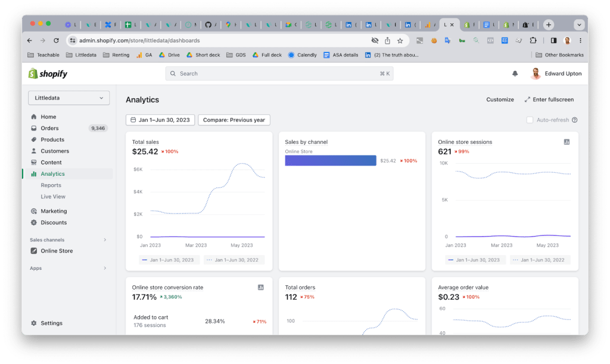This screenshot has height=364, width=610.
Task: Expand Apps section chevron
Action: (x=105, y=268)
